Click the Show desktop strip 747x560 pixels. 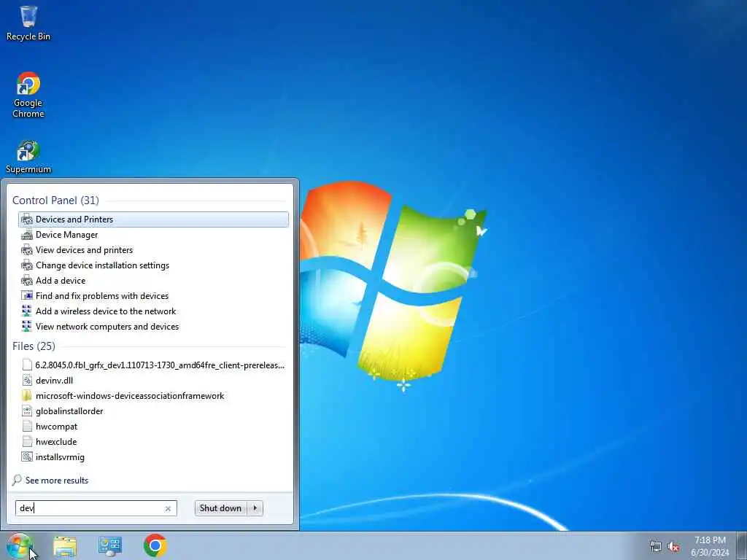click(x=742, y=545)
